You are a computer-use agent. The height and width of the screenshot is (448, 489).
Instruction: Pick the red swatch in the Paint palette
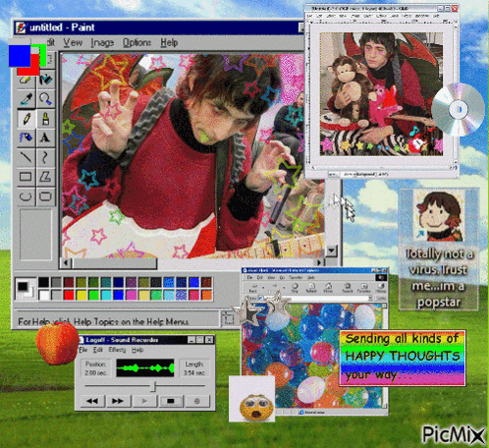pyautogui.click(x=69, y=295)
